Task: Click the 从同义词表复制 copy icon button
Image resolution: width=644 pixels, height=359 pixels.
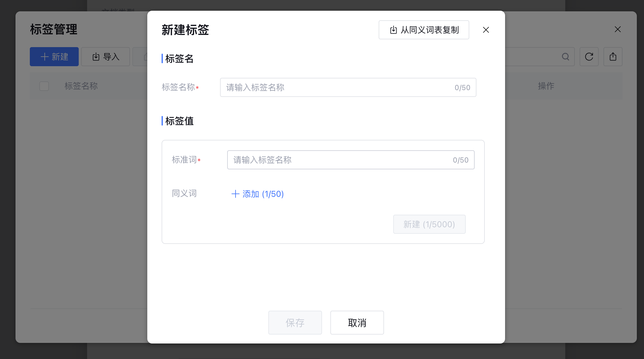Action: (x=424, y=30)
